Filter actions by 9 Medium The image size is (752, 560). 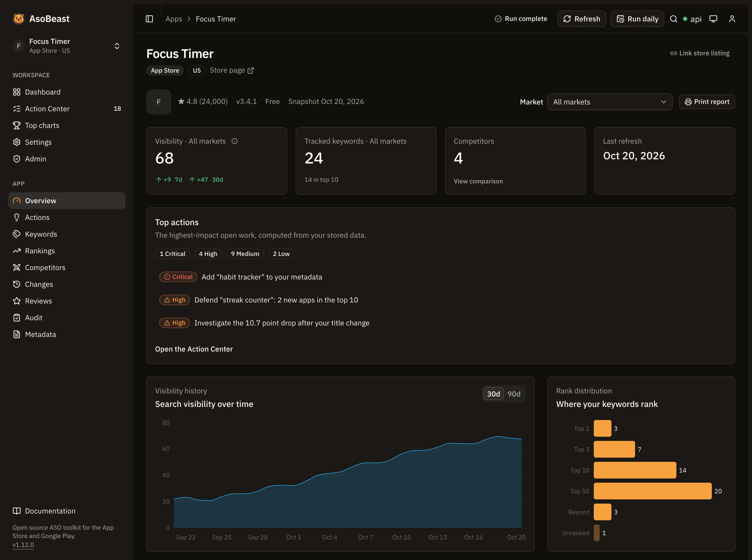click(245, 254)
